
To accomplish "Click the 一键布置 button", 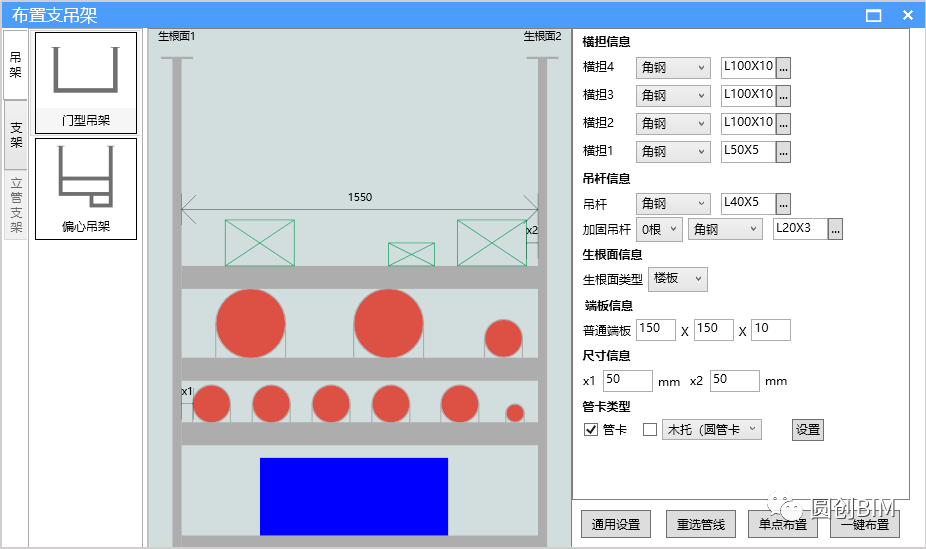I will click(865, 524).
